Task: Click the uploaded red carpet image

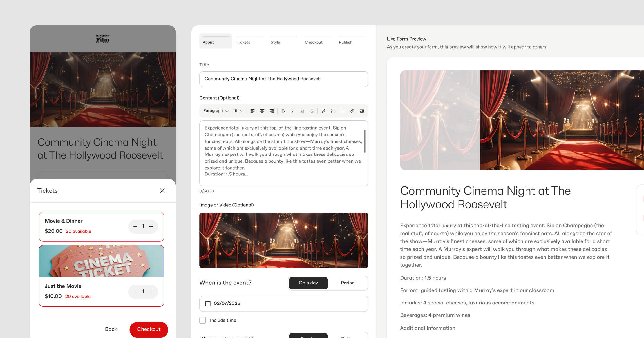Action: tap(284, 240)
